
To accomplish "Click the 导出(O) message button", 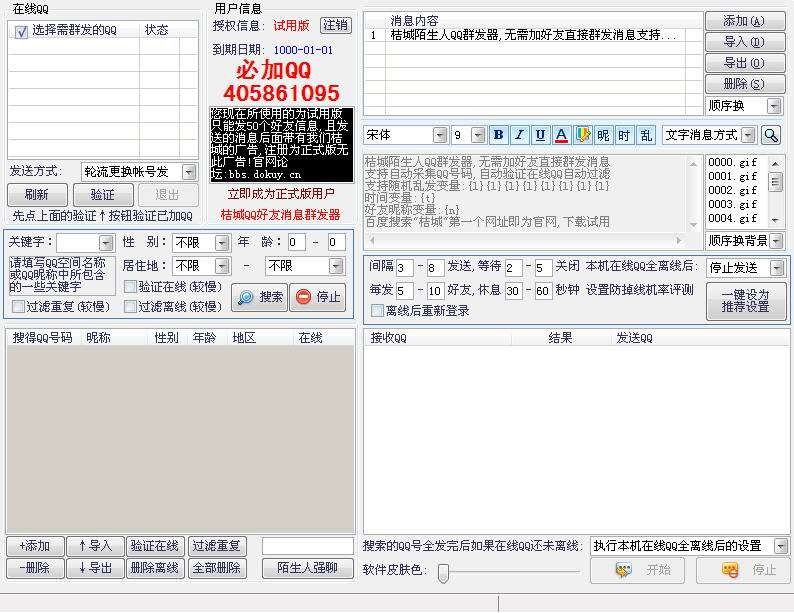I will pos(744,63).
